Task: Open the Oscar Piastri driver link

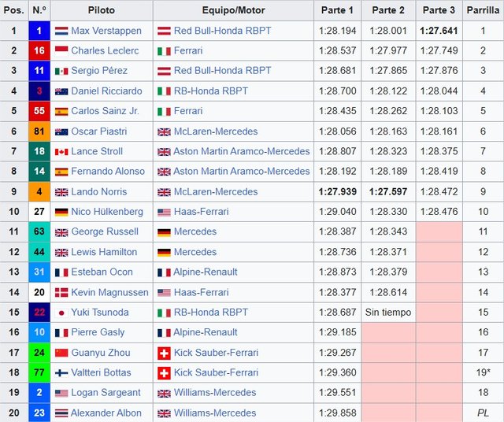Action: [99, 131]
